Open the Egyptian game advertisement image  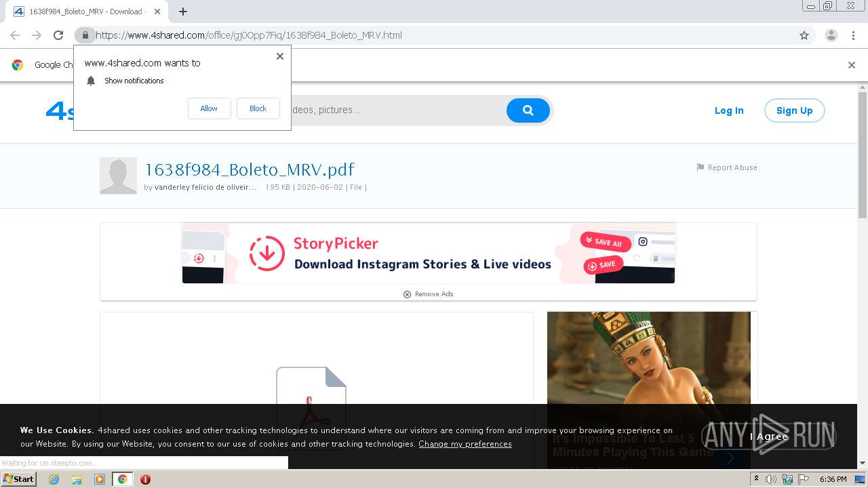click(x=649, y=358)
